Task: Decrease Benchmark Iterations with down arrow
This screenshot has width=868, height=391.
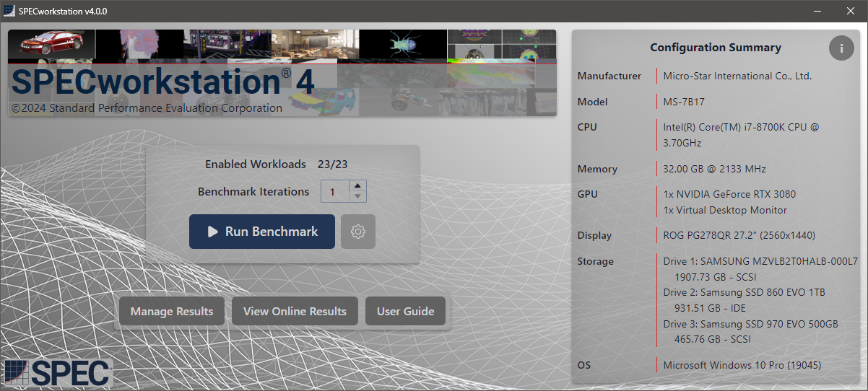Action: (x=358, y=197)
